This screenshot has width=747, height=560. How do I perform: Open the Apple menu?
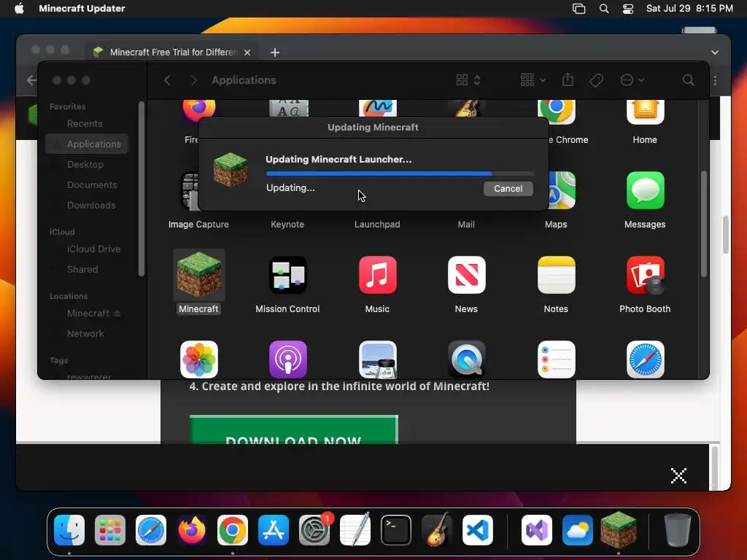[x=19, y=9]
